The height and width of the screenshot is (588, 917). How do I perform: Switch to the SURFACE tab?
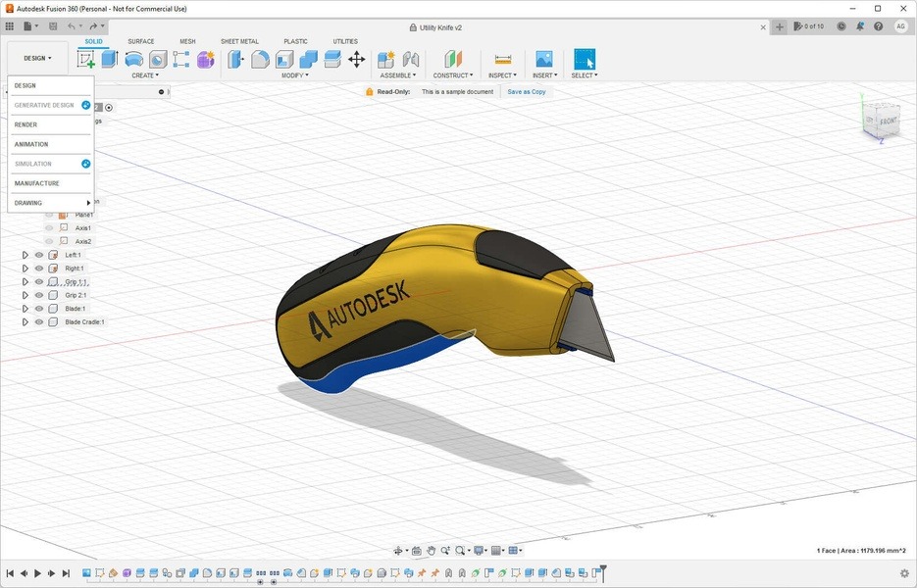(x=141, y=41)
